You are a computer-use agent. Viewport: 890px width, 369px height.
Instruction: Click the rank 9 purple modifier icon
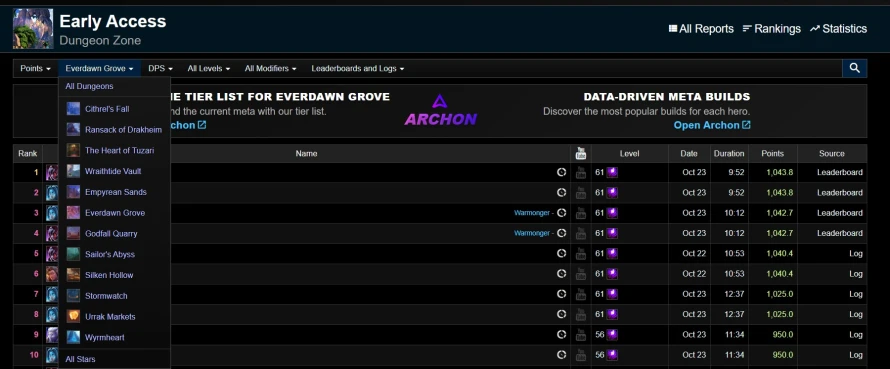[x=612, y=334]
